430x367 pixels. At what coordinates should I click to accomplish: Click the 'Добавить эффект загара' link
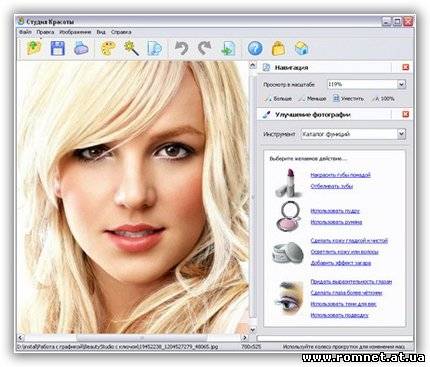click(341, 263)
